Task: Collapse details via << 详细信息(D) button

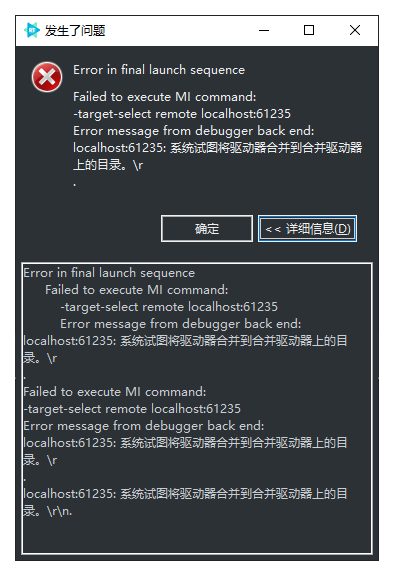Action: [307, 228]
